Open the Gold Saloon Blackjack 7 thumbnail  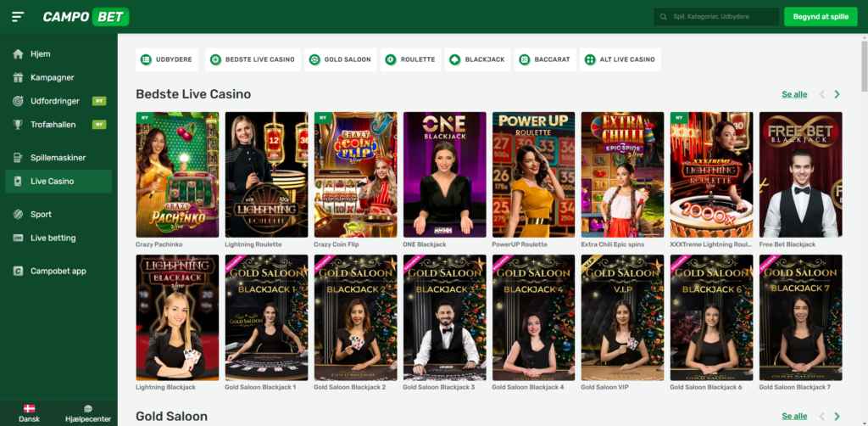pyautogui.click(x=801, y=317)
